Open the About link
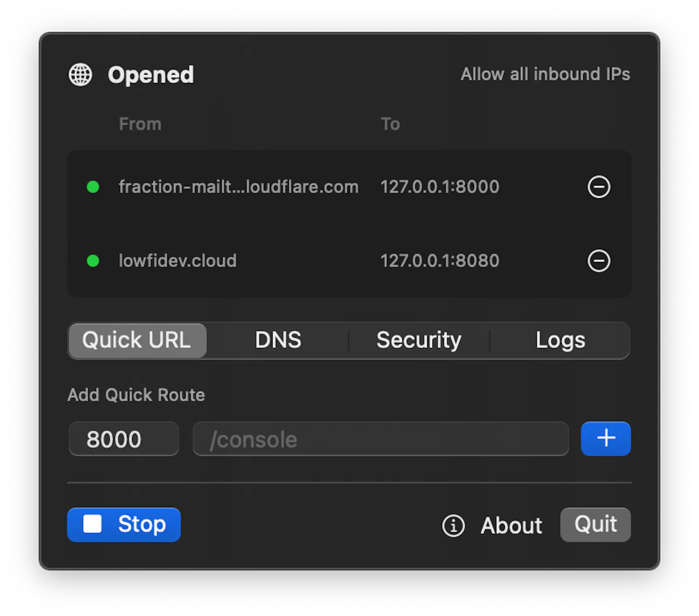 coord(511,525)
